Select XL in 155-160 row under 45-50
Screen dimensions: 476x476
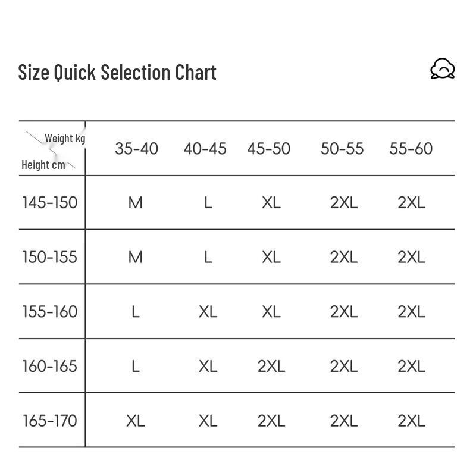tap(271, 312)
